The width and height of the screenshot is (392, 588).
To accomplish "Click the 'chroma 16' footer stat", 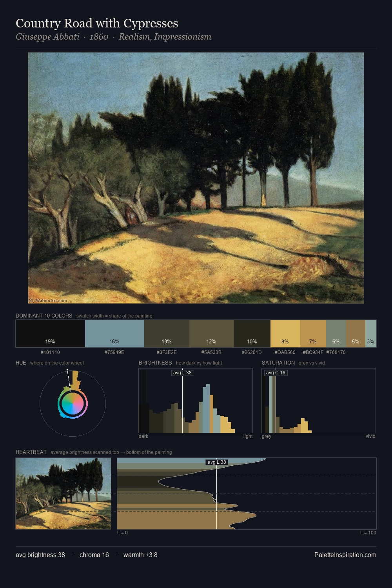I will 94,555.
